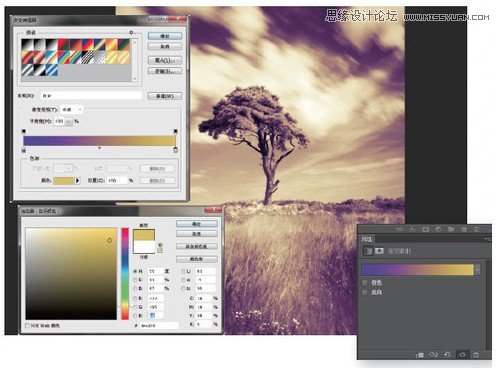
Task: Click the mask icon beside Gradient Map label
Action: (379, 251)
